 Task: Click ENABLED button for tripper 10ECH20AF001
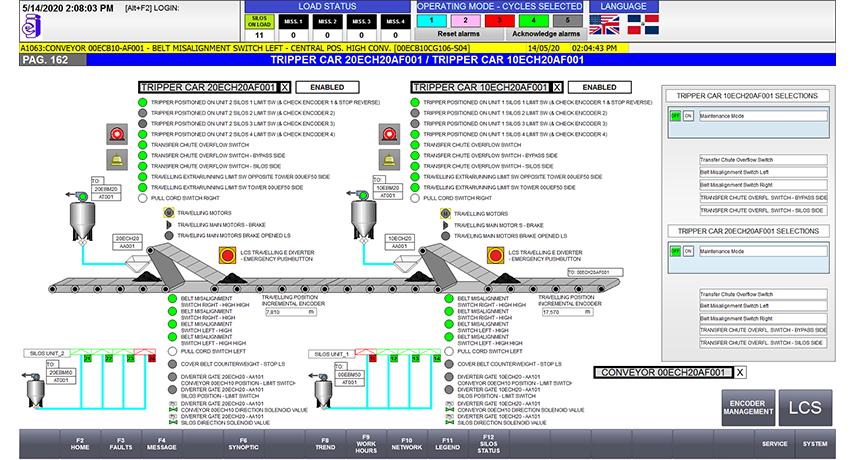point(599,87)
